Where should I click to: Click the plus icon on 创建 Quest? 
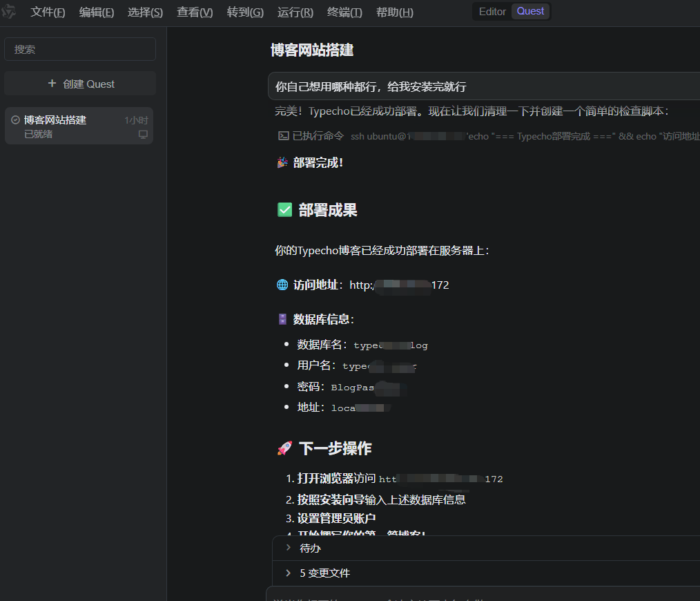click(52, 84)
